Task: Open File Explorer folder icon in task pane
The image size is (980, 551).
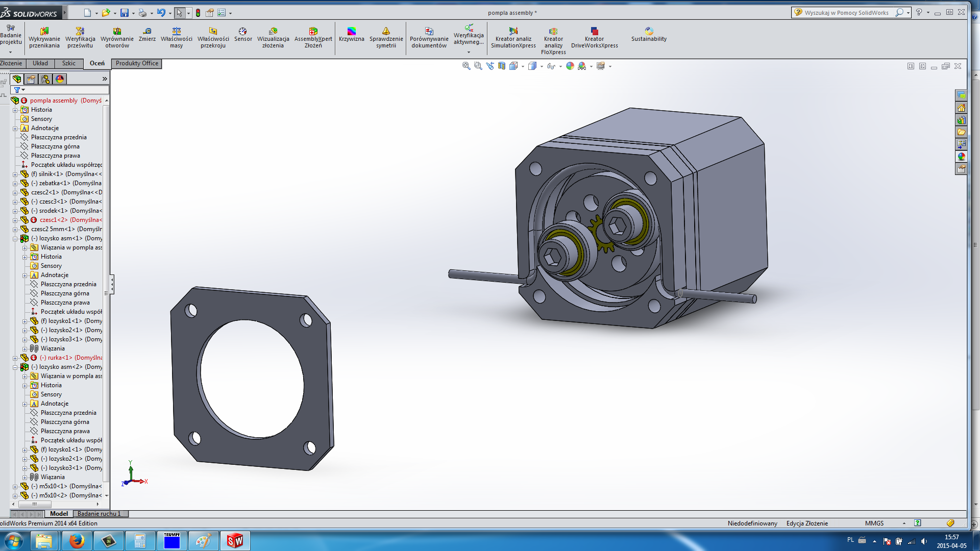Action: pos(961,132)
